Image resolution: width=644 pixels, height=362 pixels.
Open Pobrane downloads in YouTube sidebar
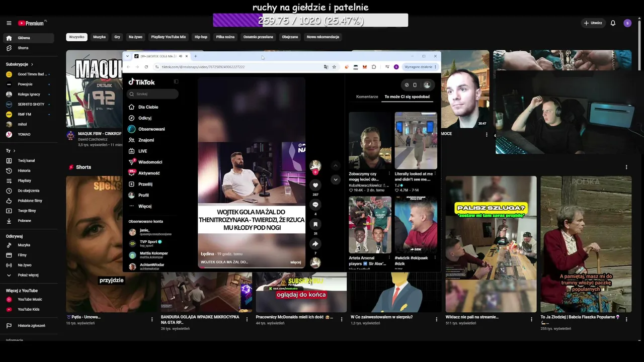point(28,221)
